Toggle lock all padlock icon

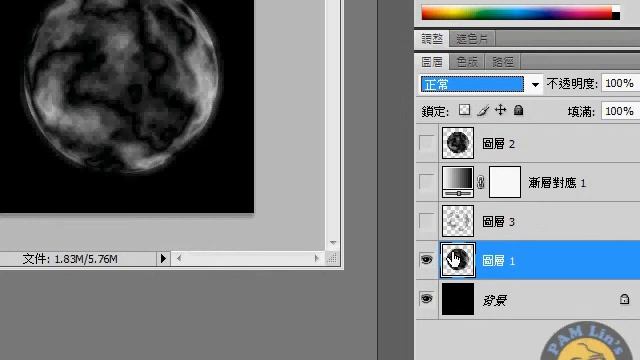(x=518, y=110)
